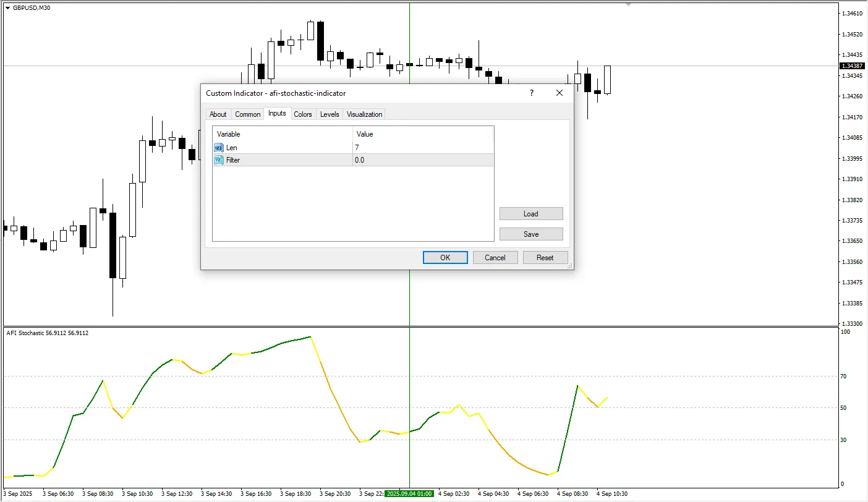This screenshot has width=868, height=502.
Task: Reset indicator inputs to defaults
Action: (x=545, y=257)
